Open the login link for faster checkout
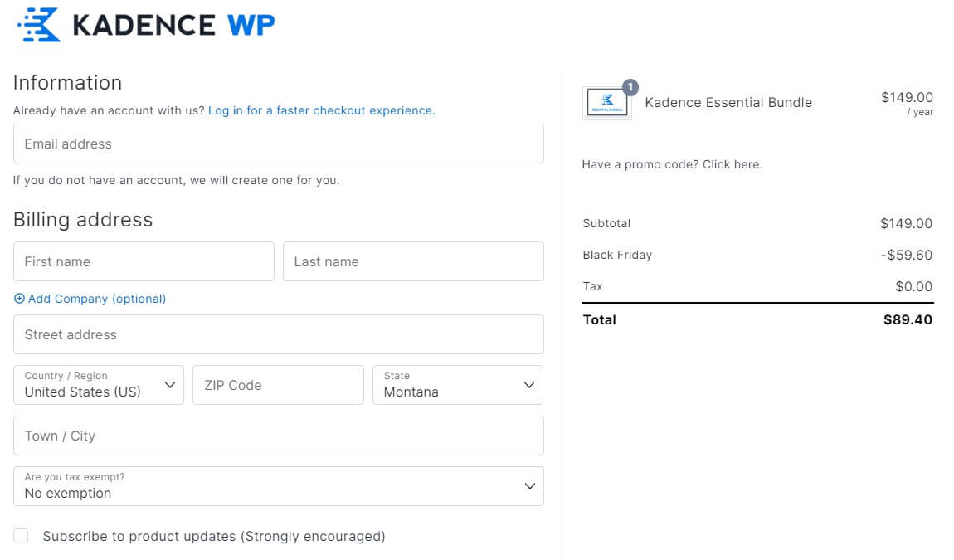Image resolution: width=954 pixels, height=560 pixels. coord(321,110)
